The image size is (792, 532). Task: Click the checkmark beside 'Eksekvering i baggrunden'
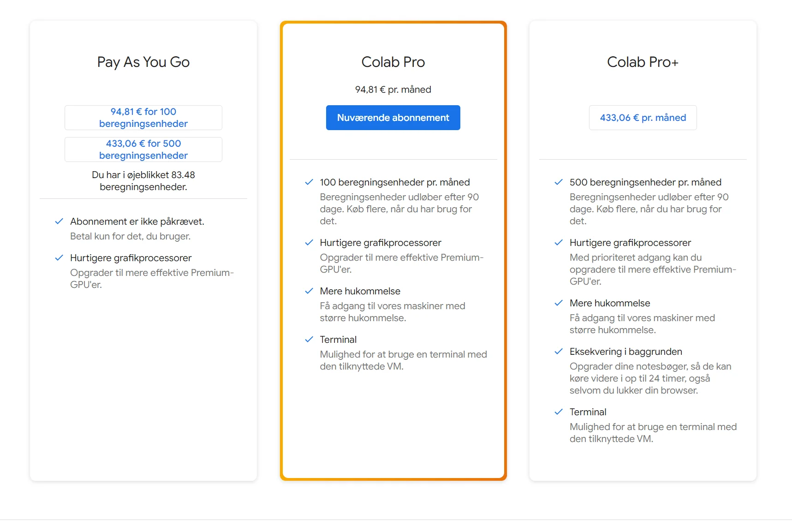pos(559,352)
